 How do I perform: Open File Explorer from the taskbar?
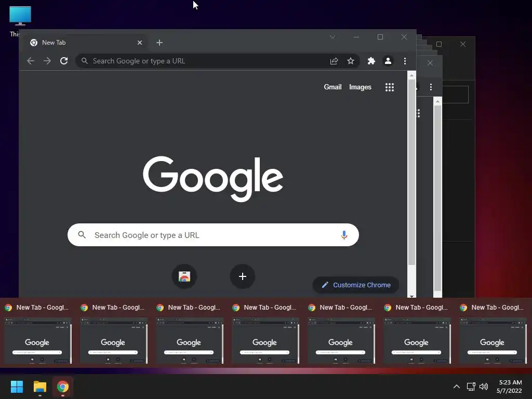tap(39, 387)
